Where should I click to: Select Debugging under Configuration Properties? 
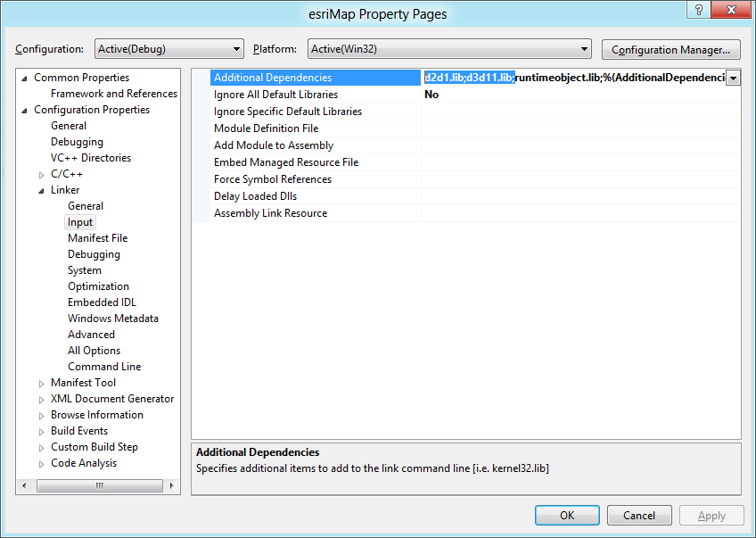point(78,142)
